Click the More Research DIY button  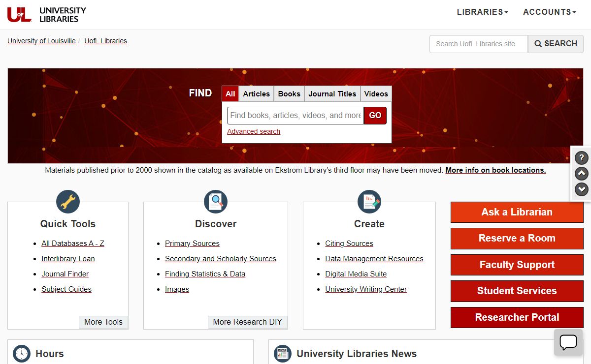248,322
